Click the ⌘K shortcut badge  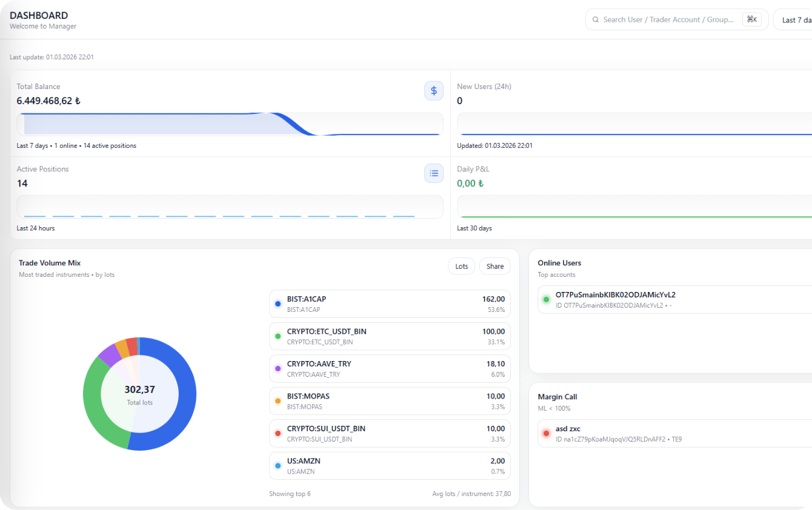[x=751, y=19]
